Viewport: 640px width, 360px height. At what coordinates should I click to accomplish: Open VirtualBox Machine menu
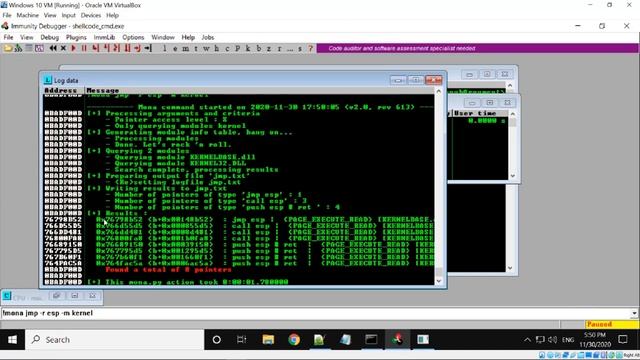(27, 15)
